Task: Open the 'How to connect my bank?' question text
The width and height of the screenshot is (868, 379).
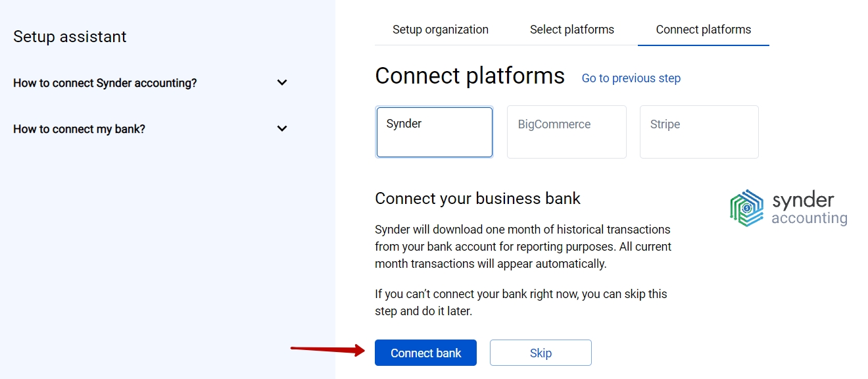Action: click(79, 129)
